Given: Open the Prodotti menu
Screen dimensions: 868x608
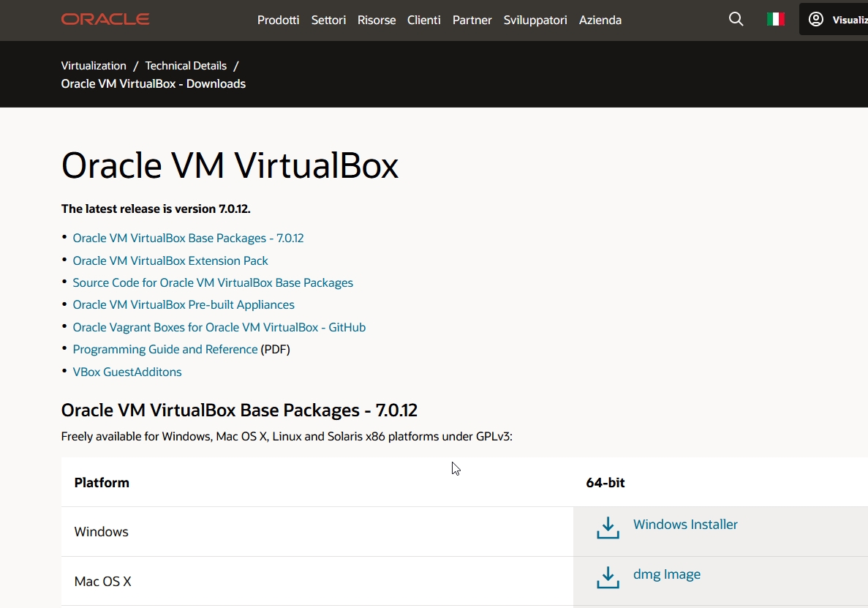Looking at the screenshot, I should 278,20.
